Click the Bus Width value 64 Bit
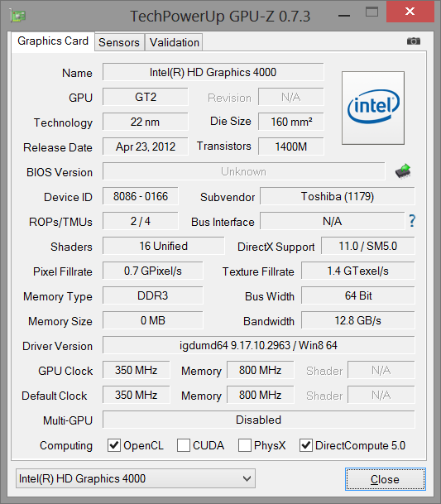This screenshot has height=504, width=441. click(x=358, y=295)
